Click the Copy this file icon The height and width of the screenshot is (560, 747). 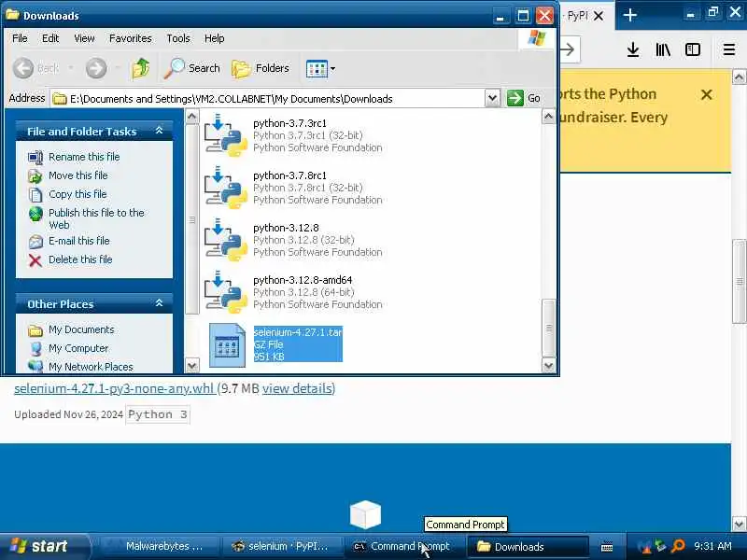point(35,194)
